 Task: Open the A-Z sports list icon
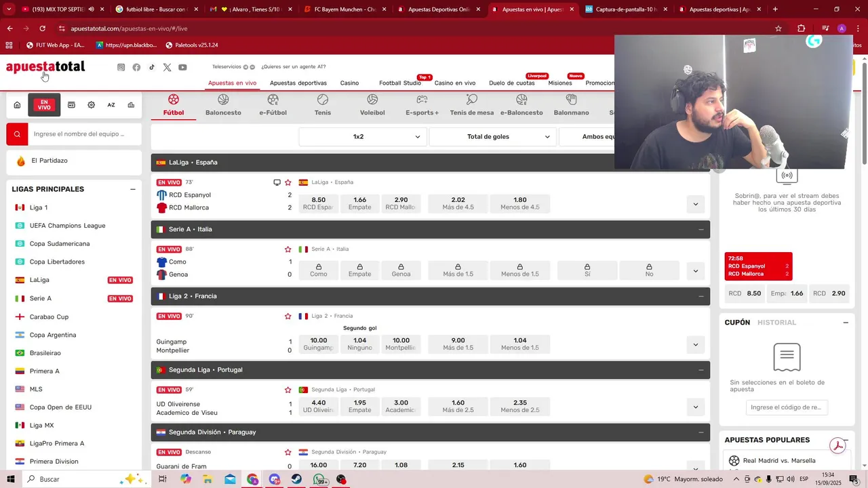point(111,105)
